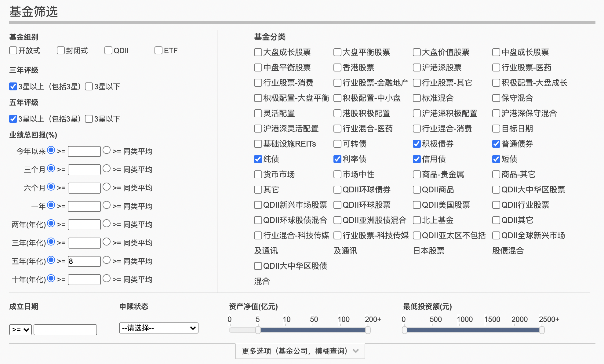Screen dimensions: 604x364
Task: Uncheck three-year 3星以上 rating checkbox
Action: 13,86
